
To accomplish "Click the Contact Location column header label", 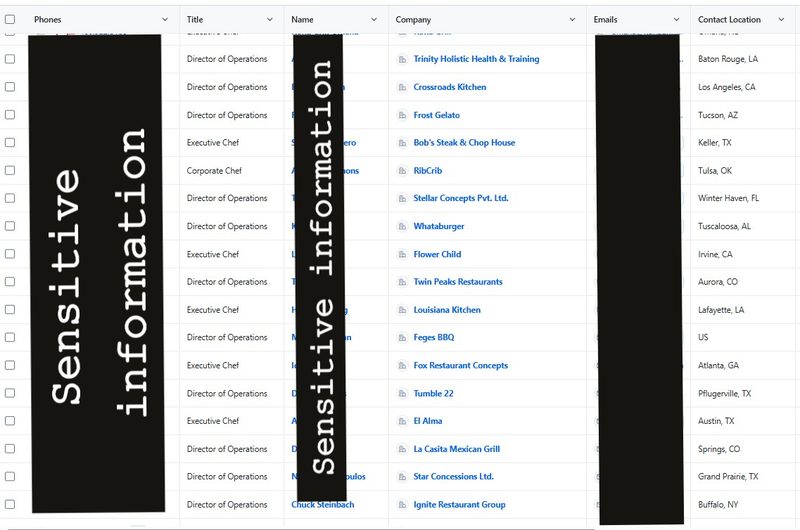I will click(729, 19).
